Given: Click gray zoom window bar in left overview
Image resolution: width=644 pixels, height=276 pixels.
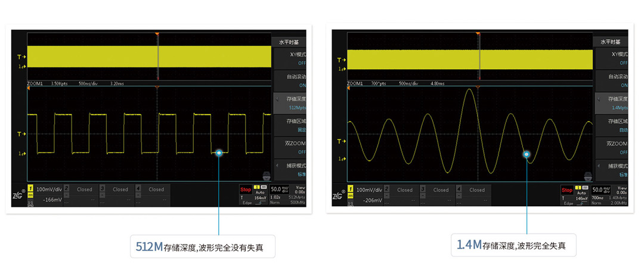Looking at the screenshot, I should [157, 57].
